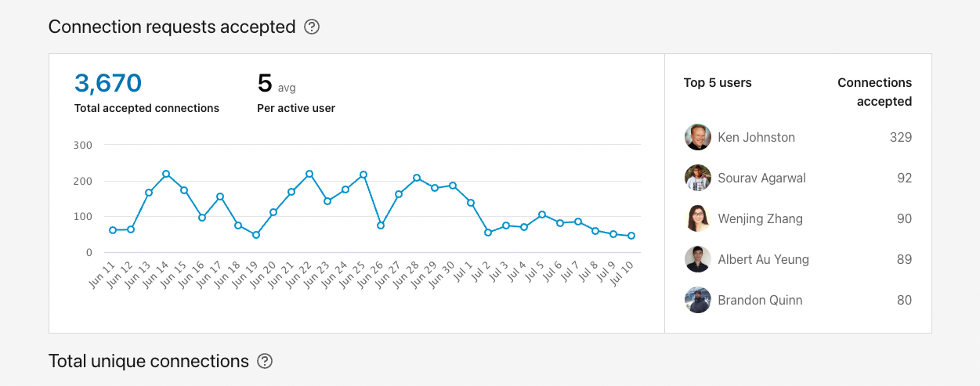Open Ken Johnston's name link
Screen dimensions: 980x386
pos(756,137)
